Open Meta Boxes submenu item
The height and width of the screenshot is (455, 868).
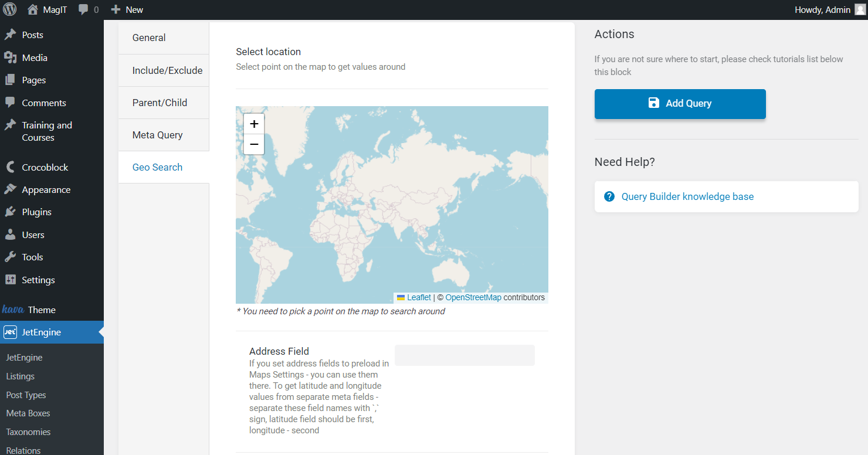coord(28,413)
